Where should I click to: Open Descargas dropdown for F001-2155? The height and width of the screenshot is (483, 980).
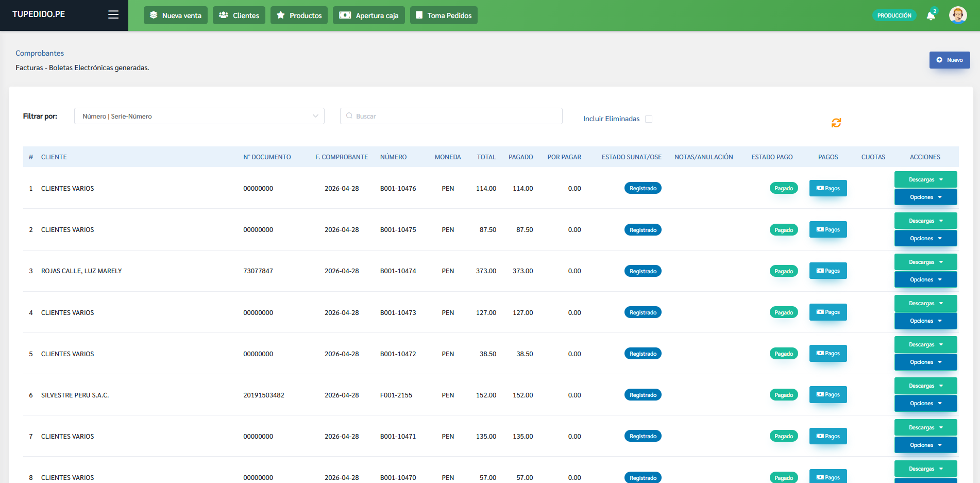(x=925, y=386)
